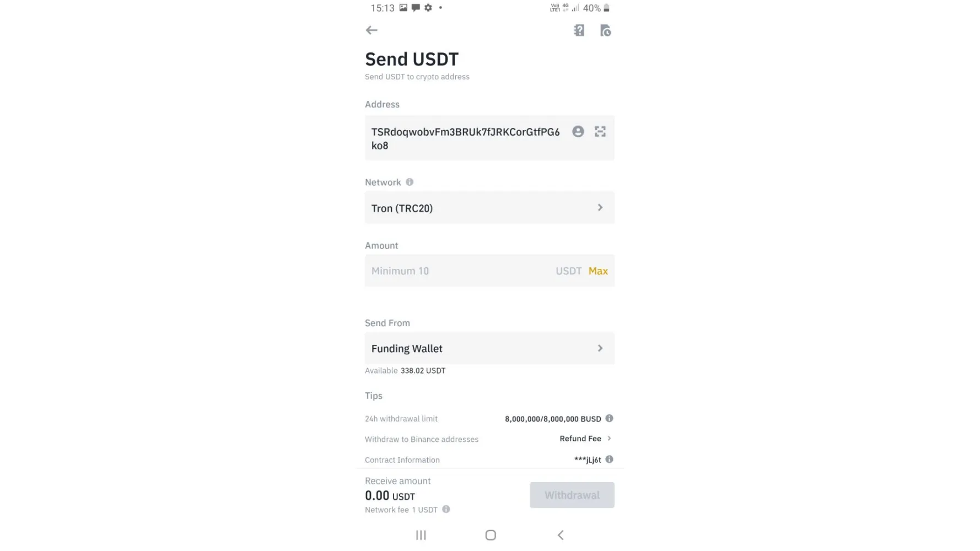Tap the Max amount link
Viewport: 980px width, 551px height.
[x=598, y=271]
